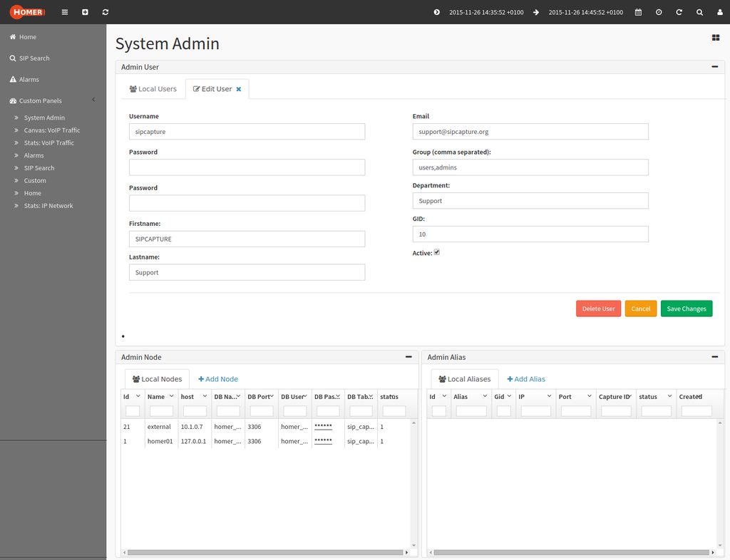Open the Gid column dropdown arrow
The height and width of the screenshot is (560, 730).
click(509, 396)
